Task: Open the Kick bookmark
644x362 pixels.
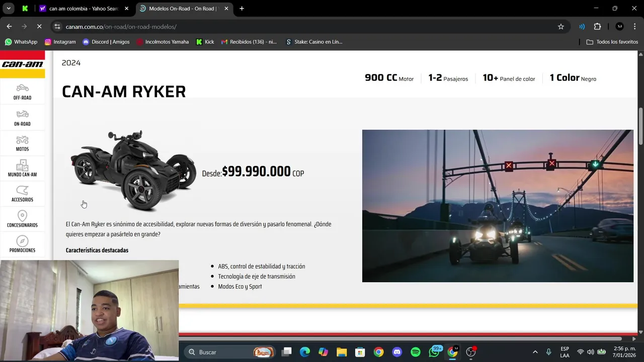Action: tap(205, 42)
